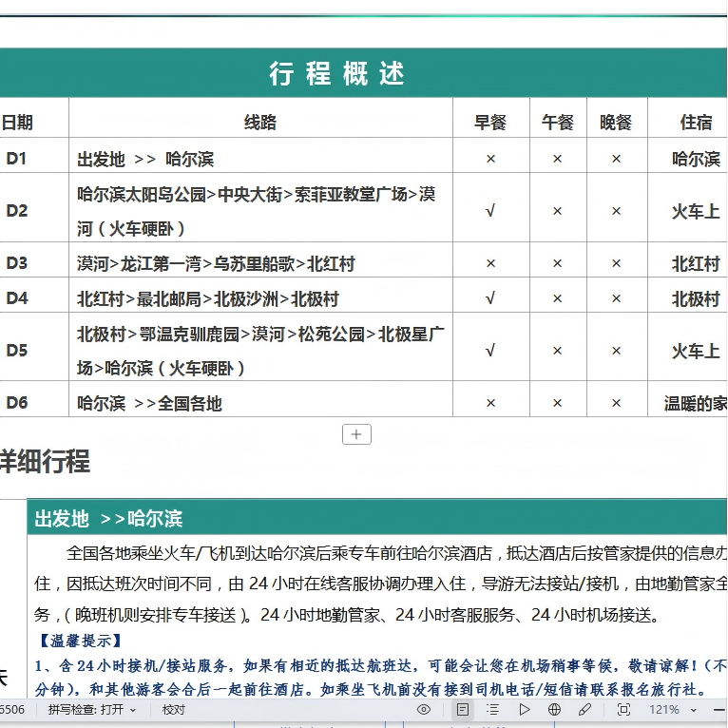Click the plus button to add table row
The width and height of the screenshot is (728, 728).
click(356, 434)
